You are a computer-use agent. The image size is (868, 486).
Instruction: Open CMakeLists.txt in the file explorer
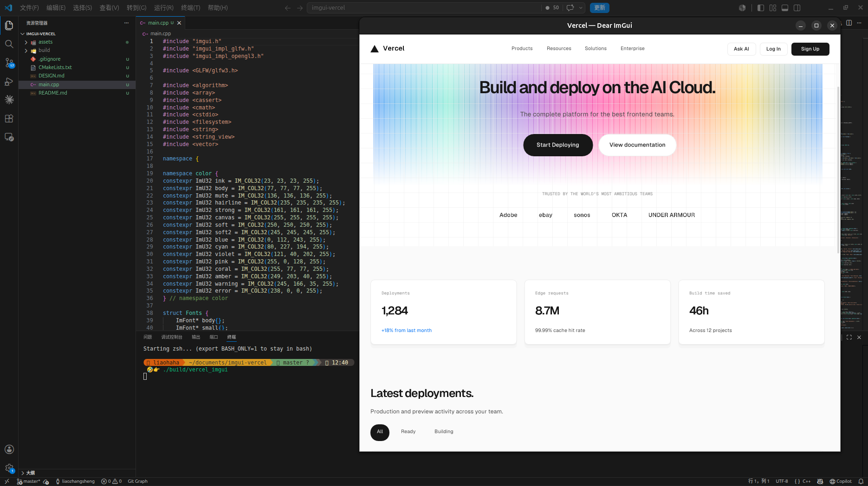[55, 68]
